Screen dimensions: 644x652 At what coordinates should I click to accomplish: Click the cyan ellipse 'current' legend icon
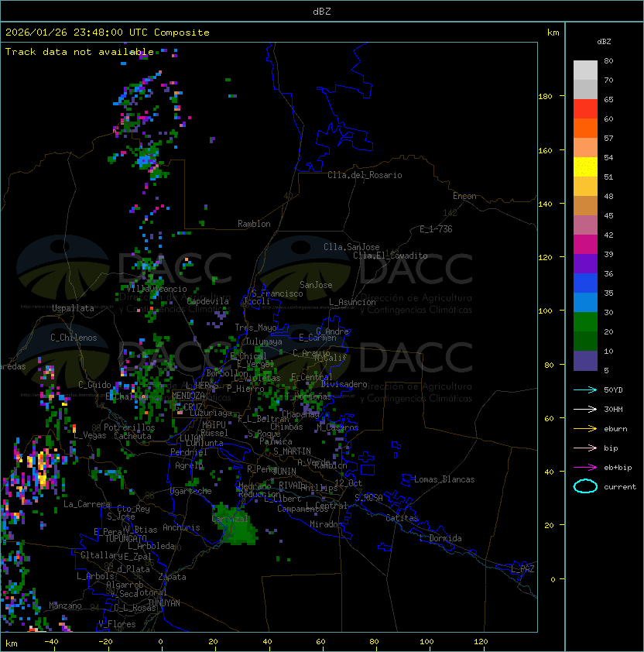[x=585, y=486]
